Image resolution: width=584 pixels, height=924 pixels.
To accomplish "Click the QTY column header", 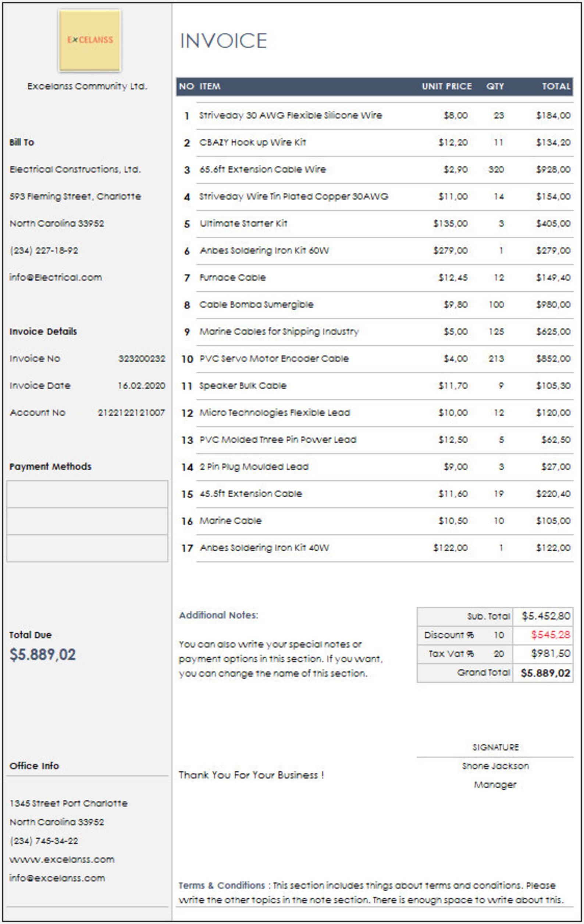I will pos(495,86).
